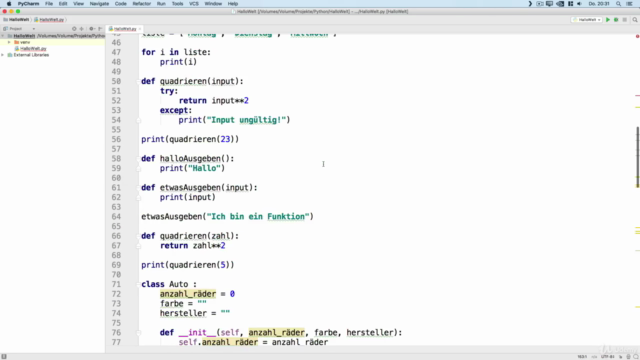
Task: Click 'for i in liste:' on line 47
Action: point(176,52)
